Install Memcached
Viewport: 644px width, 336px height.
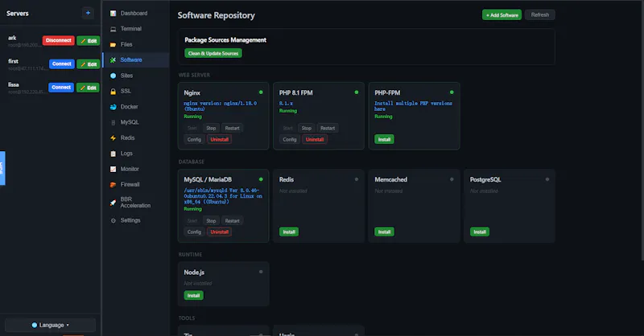tap(384, 232)
